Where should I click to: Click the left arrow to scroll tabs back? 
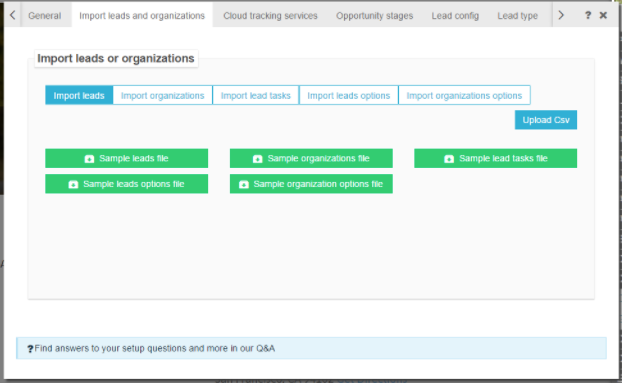pyautogui.click(x=12, y=15)
